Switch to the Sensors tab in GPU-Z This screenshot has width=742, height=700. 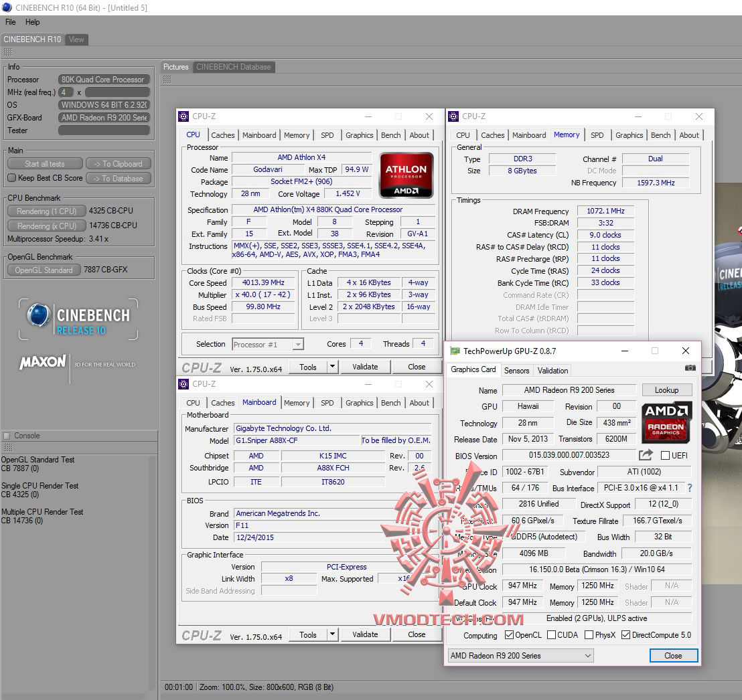click(x=516, y=370)
